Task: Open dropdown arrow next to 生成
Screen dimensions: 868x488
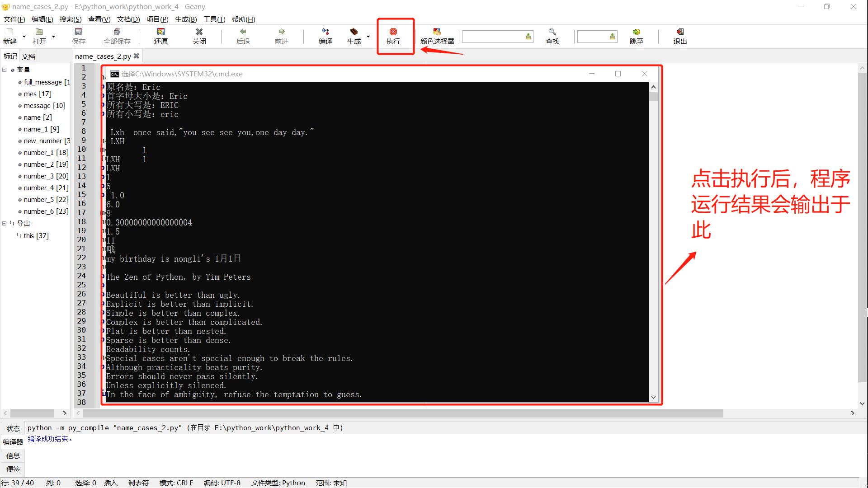Action: (x=368, y=37)
